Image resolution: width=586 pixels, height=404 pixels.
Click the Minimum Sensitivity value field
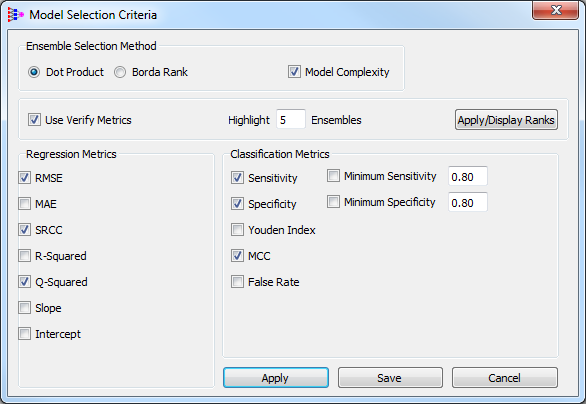pos(468,176)
